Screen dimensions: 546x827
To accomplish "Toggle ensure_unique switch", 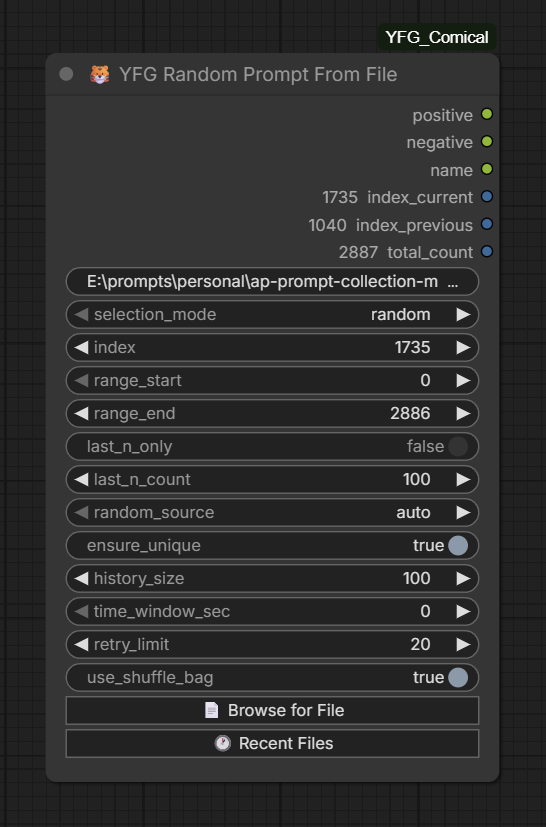I will coord(458,545).
